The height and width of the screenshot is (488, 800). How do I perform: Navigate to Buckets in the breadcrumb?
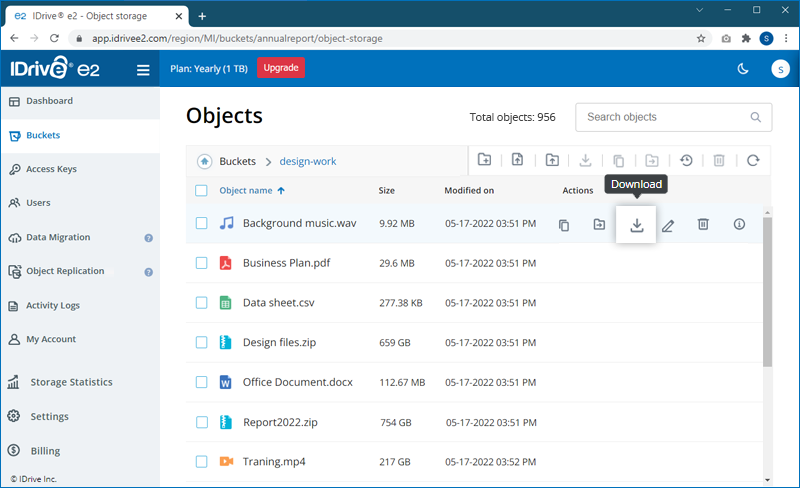coord(238,161)
